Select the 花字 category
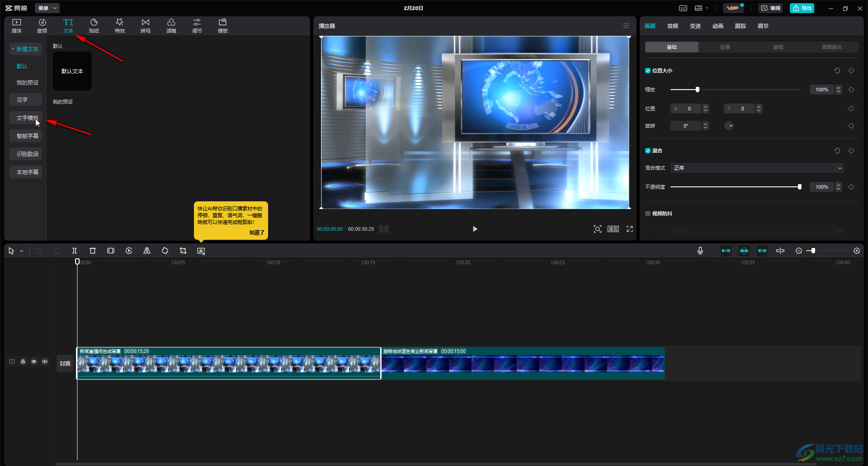The width and height of the screenshot is (868, 466). coord(26,100)
